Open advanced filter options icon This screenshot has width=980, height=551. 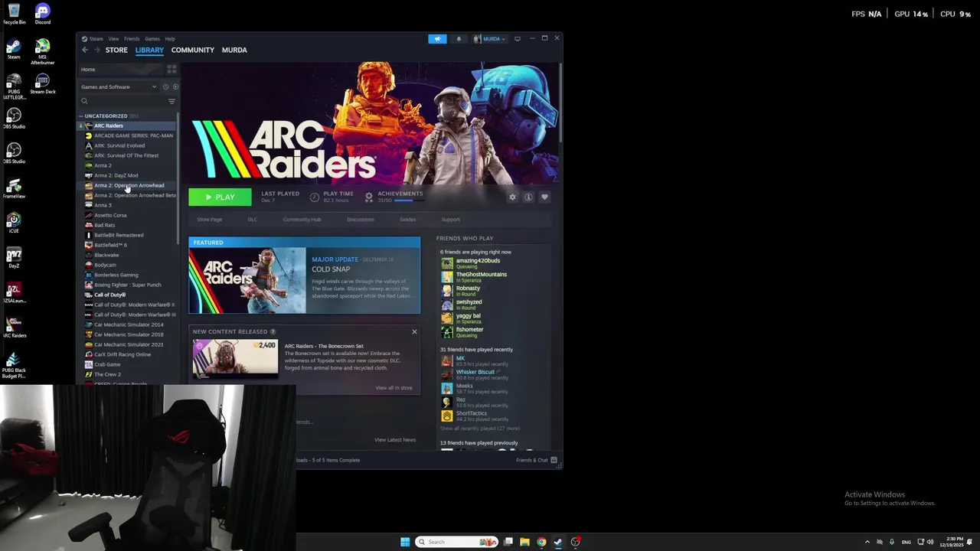(x=171, y=101)
